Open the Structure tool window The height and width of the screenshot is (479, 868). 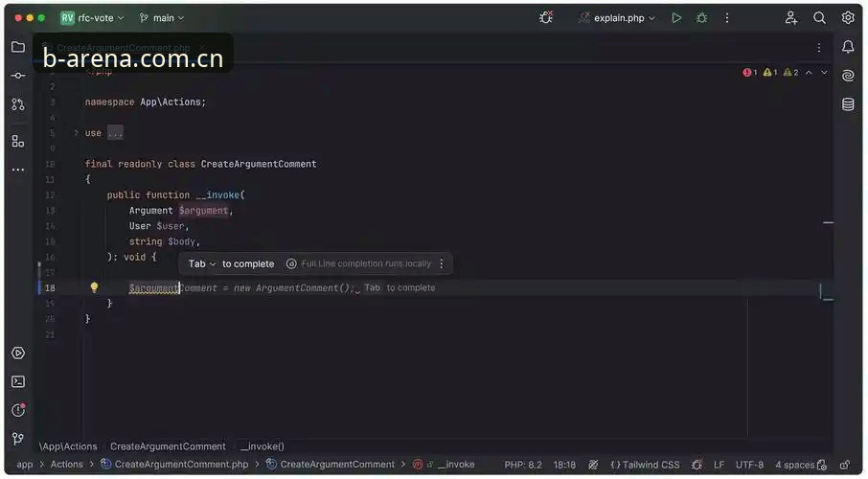[x=17, y=141]
